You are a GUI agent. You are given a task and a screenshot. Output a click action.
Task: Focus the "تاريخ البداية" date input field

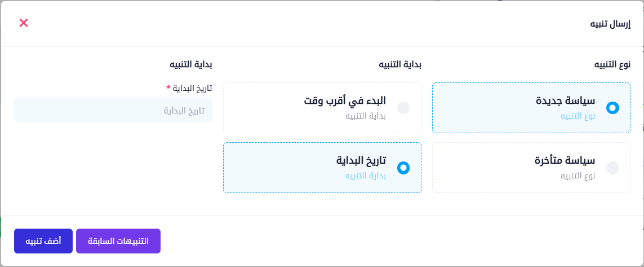(x=113, y=110)
